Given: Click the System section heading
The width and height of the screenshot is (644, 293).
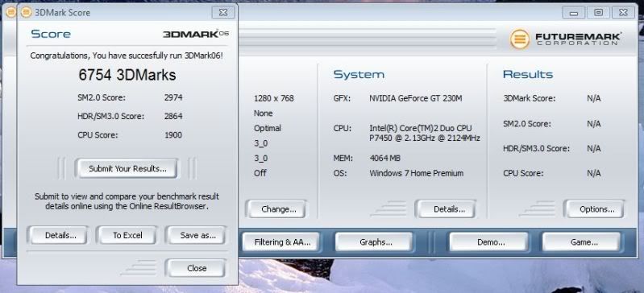Looking at the screenshot, I should click(x=359, y=74).
